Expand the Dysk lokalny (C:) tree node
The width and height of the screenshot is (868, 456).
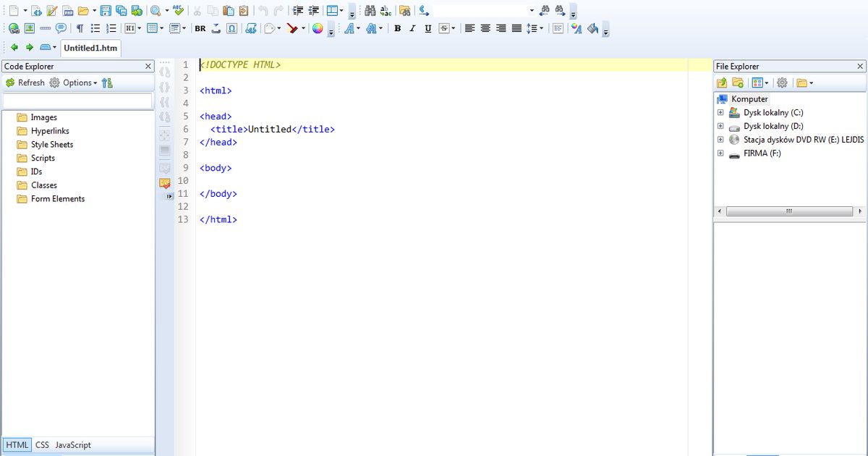click(720, 112)
